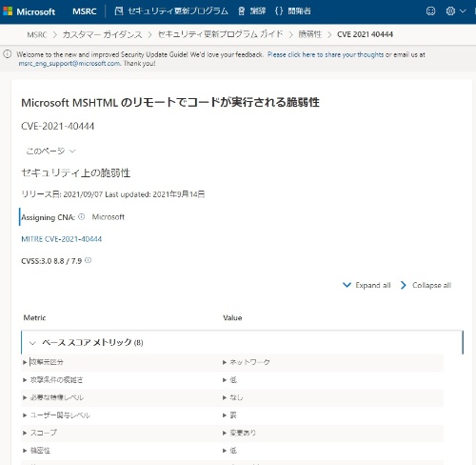Click the Collapse all chevron icon
The image size is (476, 465).
[404, 285]
